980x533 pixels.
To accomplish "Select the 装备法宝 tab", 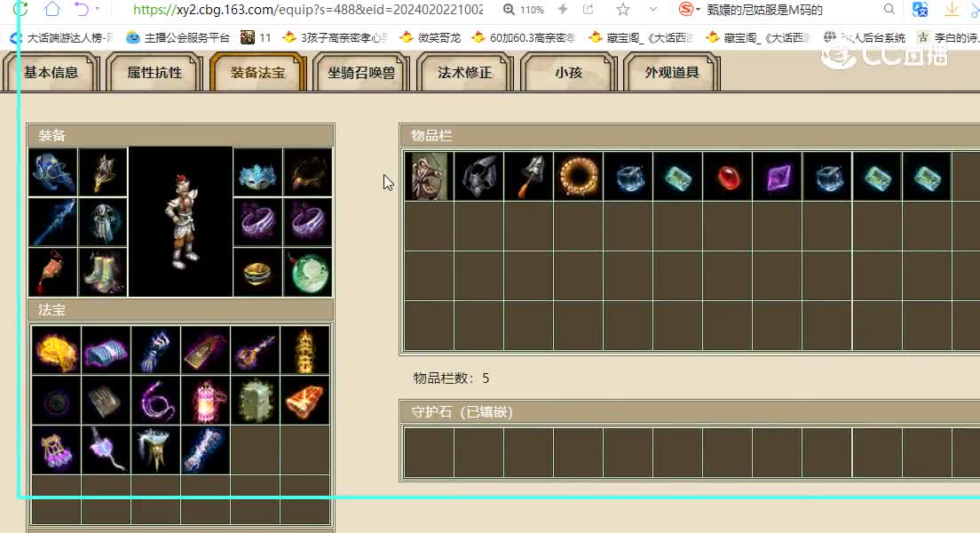I will click(258, 73).
